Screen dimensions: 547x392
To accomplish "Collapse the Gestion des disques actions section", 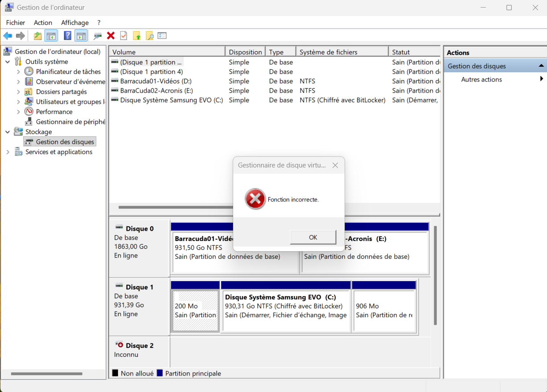I will (x=541, y=66).
